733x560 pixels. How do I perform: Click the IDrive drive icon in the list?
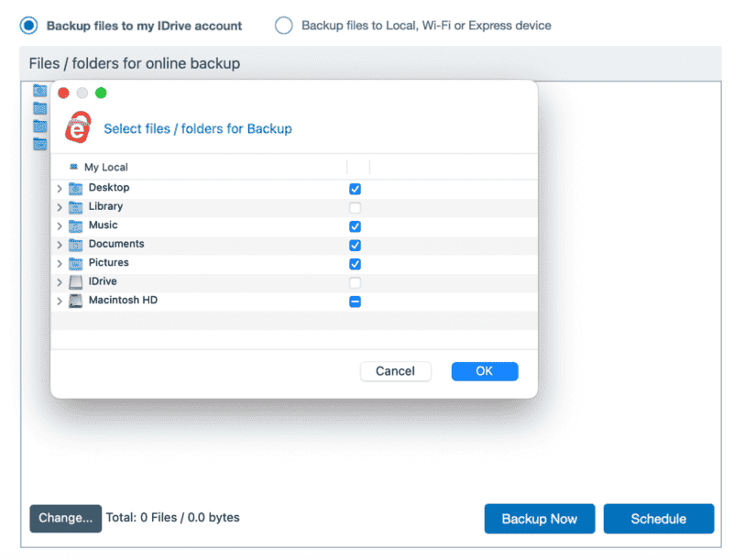pyautogui.click(x=75, y=281)
